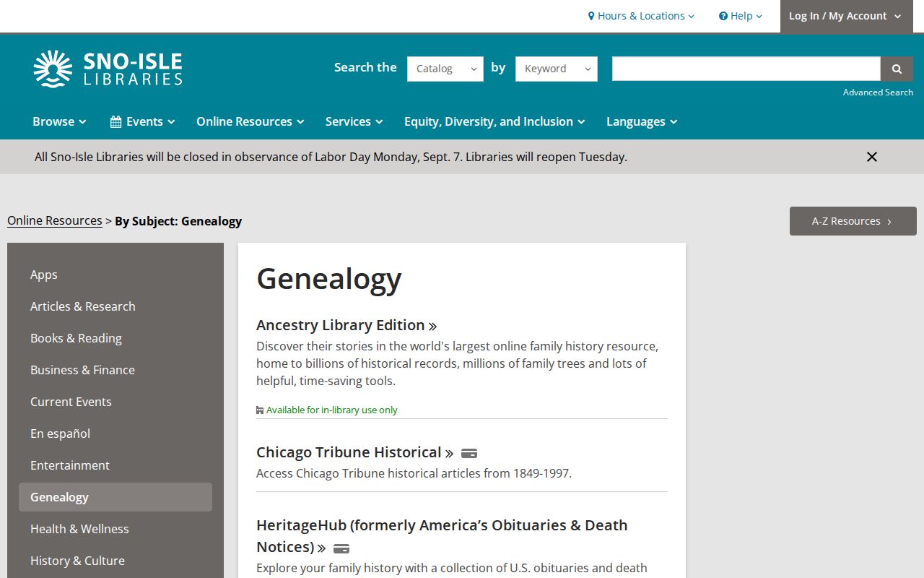The height and width of the screenshot is (578, 924).
Task: Expand the Events menu
Action: [x=142, y=121]
